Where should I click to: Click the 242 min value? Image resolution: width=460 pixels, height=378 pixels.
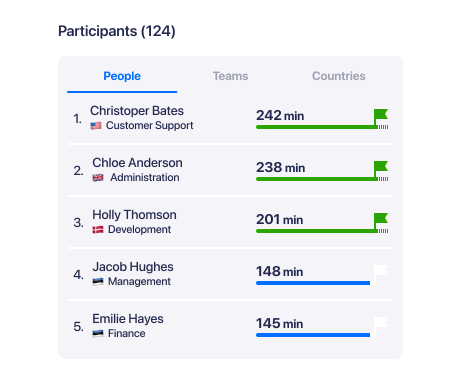280,116
